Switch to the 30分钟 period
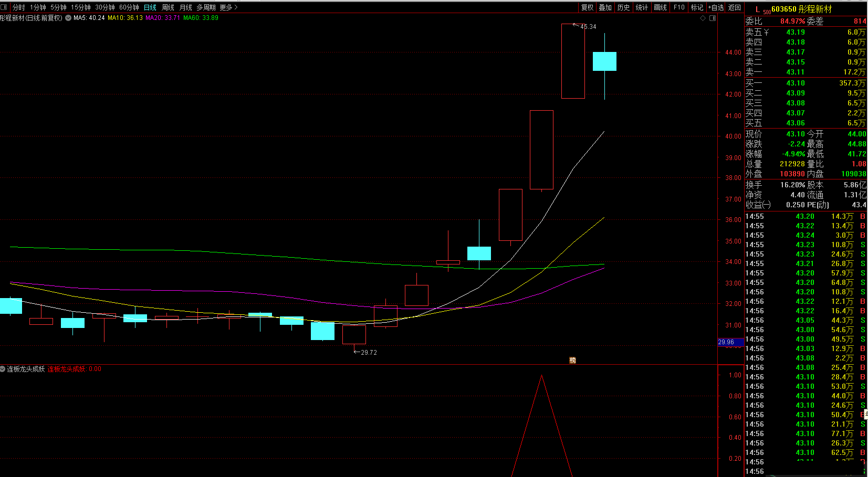This screenshot has width=868, height=477. 105,7
